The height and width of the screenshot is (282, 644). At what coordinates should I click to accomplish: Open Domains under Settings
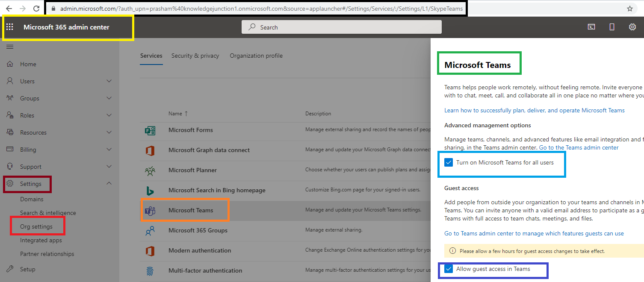tap(32, 199)
